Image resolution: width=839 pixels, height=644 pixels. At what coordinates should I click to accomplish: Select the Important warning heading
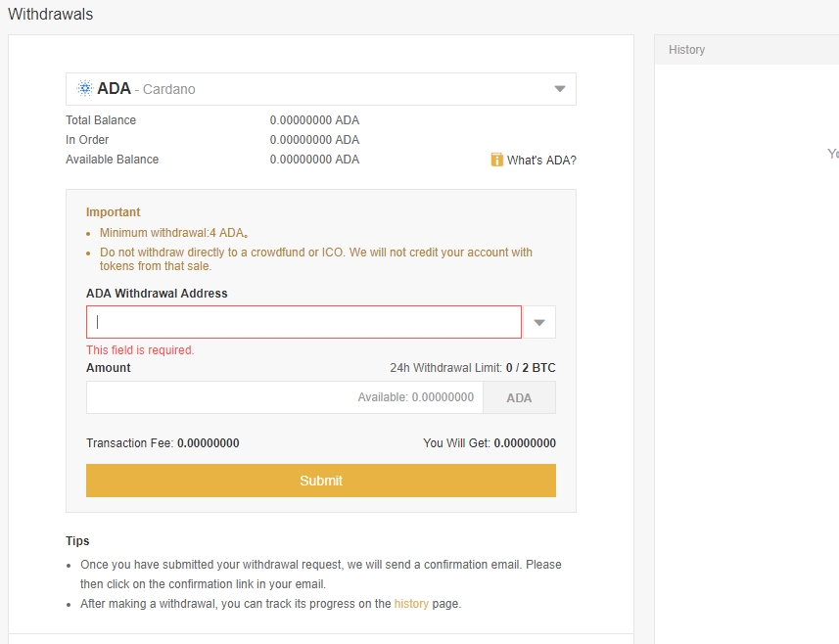tap(113, 211)
